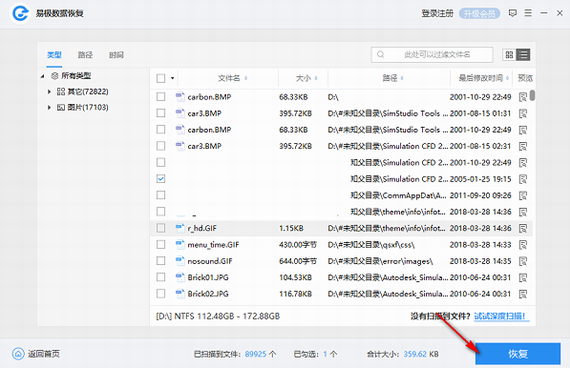
Task: Sort by 文件名 column
Action: coord(233,78)
